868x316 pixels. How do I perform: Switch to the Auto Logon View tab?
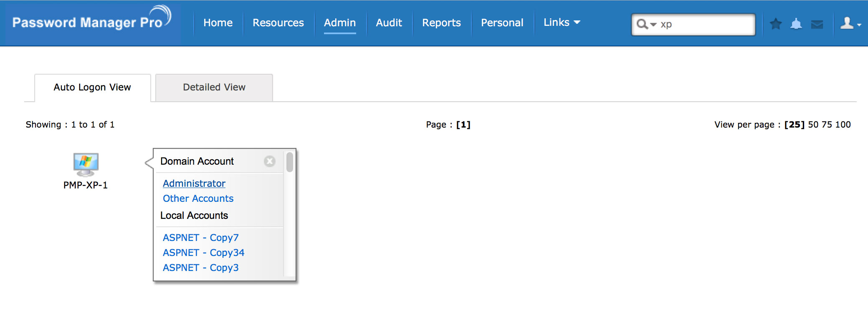pos(92,88)
